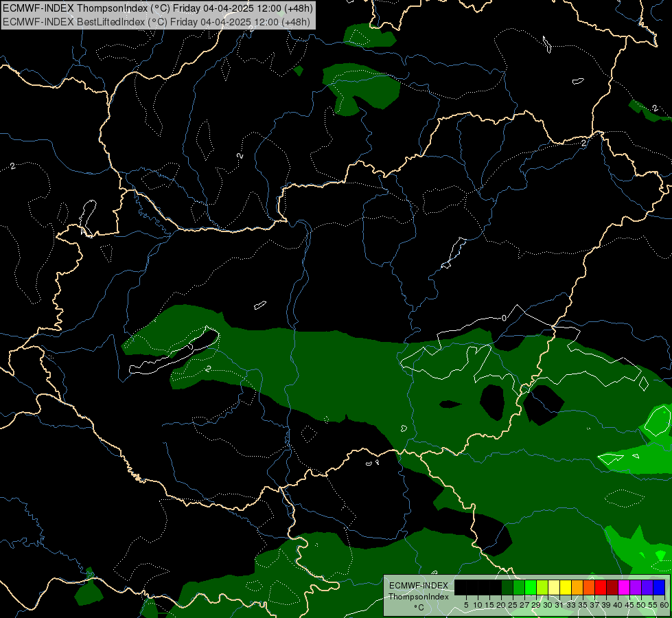672x618 pixels.
Task: Click the legend label ThompsonIndex
Action: [419, 597]
